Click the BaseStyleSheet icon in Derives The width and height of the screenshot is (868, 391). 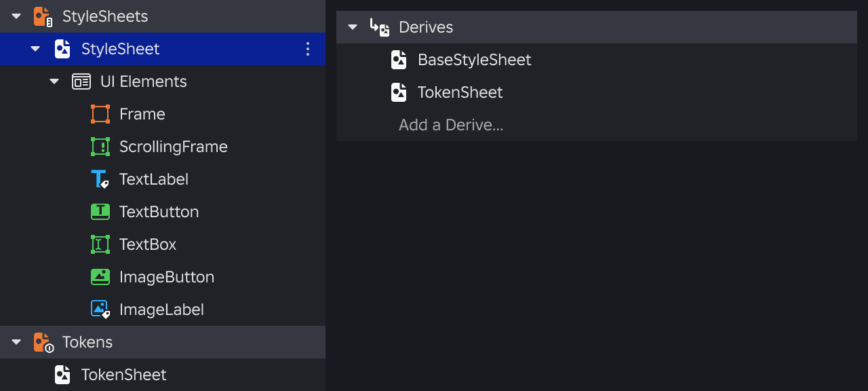399,60
